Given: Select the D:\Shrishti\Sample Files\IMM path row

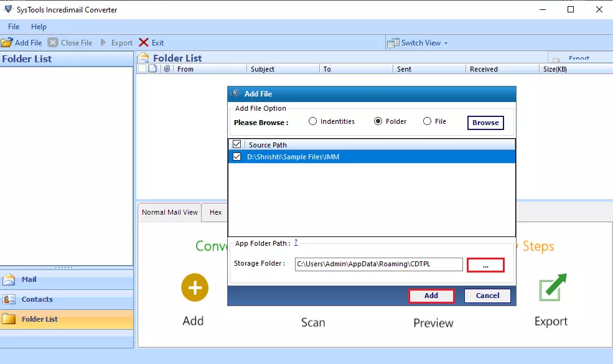Looking at the screenshot, I should tap(372, 157).
